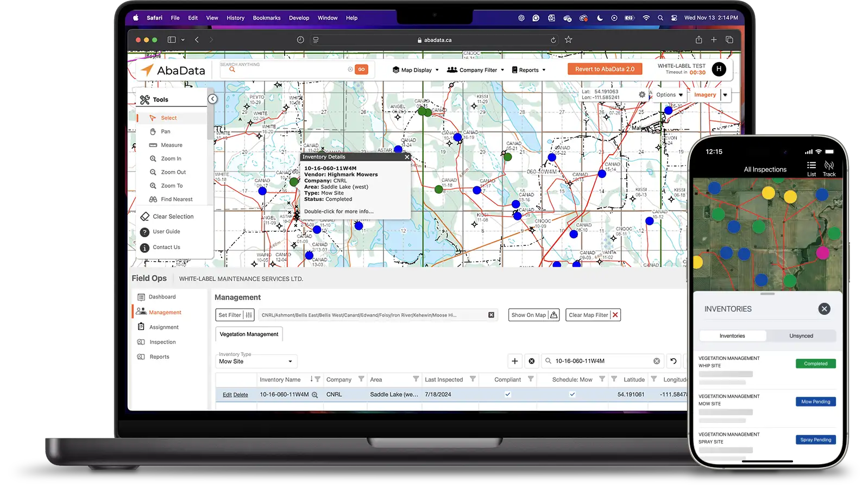The height and width of the screenshot is (488, 868).
Task: Expand the Company Filter dropdown
Action: (x=475, y=70)
